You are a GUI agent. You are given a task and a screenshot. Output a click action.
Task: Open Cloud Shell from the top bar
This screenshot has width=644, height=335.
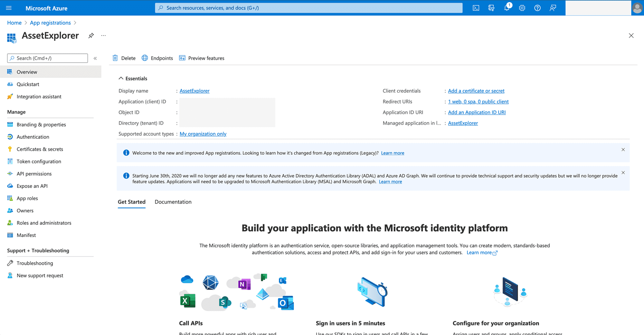476,8
